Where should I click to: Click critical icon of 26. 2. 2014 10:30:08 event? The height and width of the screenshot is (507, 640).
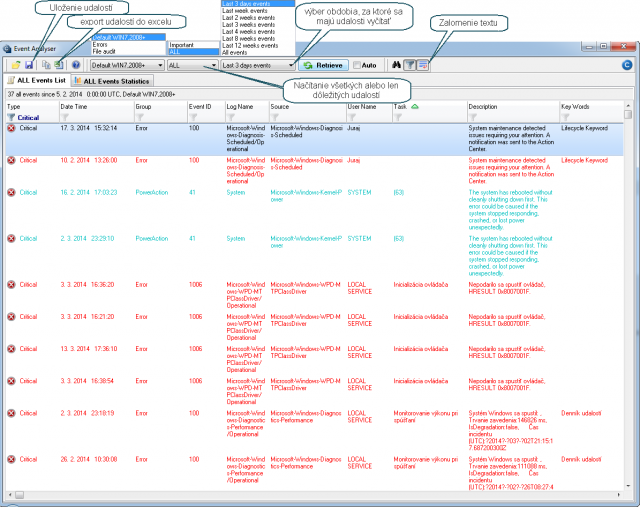[11, 460]
